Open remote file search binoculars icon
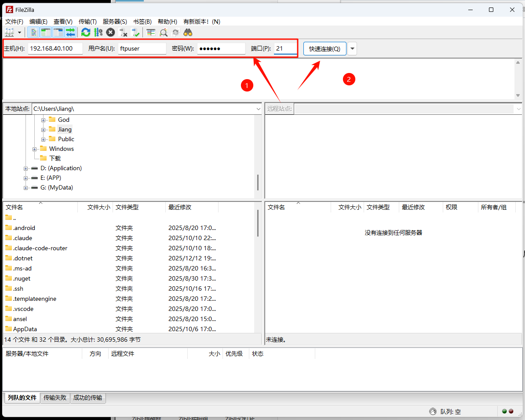 (188, 32)
